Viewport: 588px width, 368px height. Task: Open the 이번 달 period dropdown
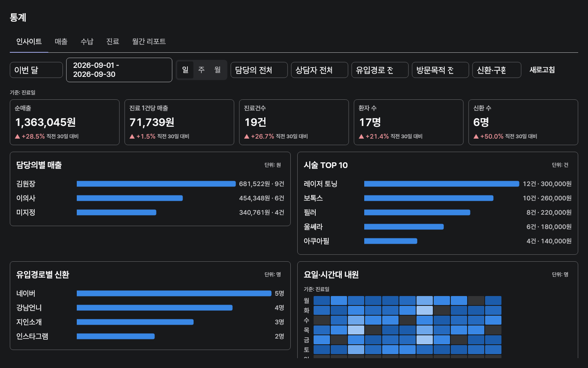click(36, 70)
